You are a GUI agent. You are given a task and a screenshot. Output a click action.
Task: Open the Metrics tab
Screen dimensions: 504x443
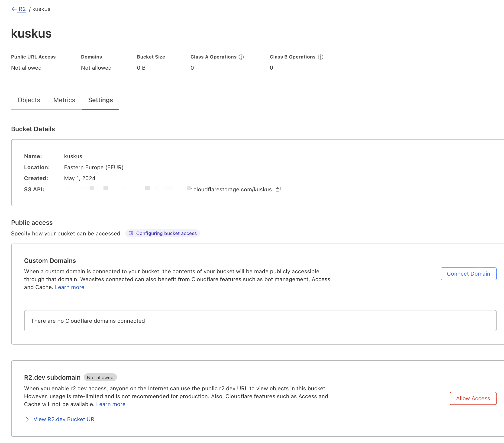(64, 100)
